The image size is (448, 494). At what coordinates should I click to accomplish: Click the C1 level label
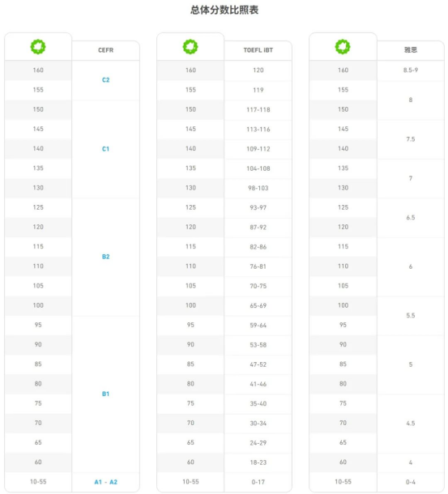tap(105, 149)
